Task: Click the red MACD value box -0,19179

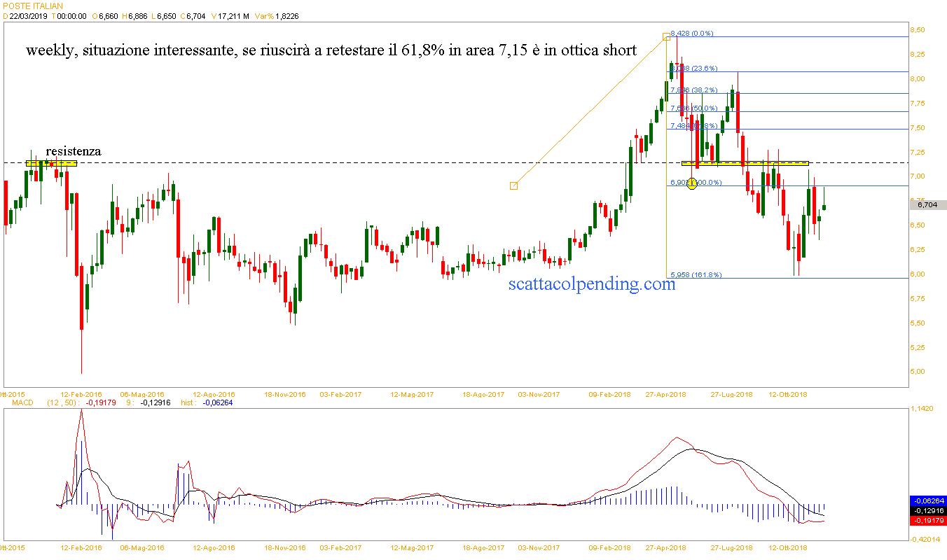Action: (928, 520)
